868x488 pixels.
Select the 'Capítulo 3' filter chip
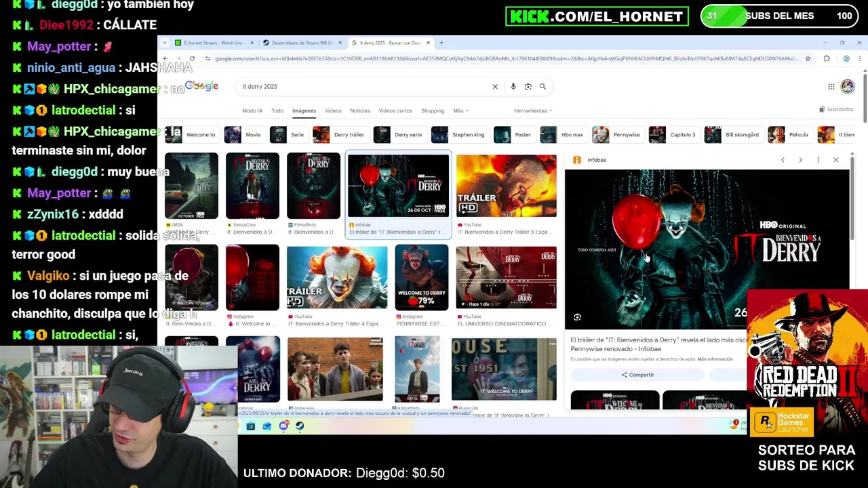click(x=673, y=134)
